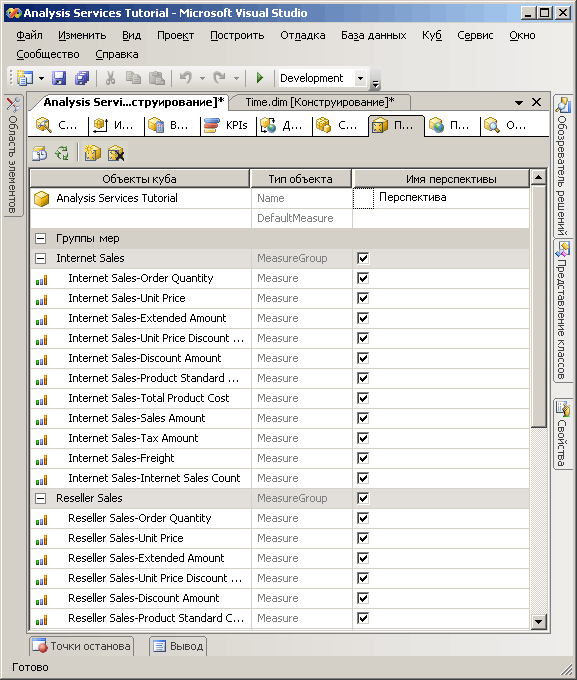Click the Перспектива name field
Screen dimensions: 577x680
[452, 198]
